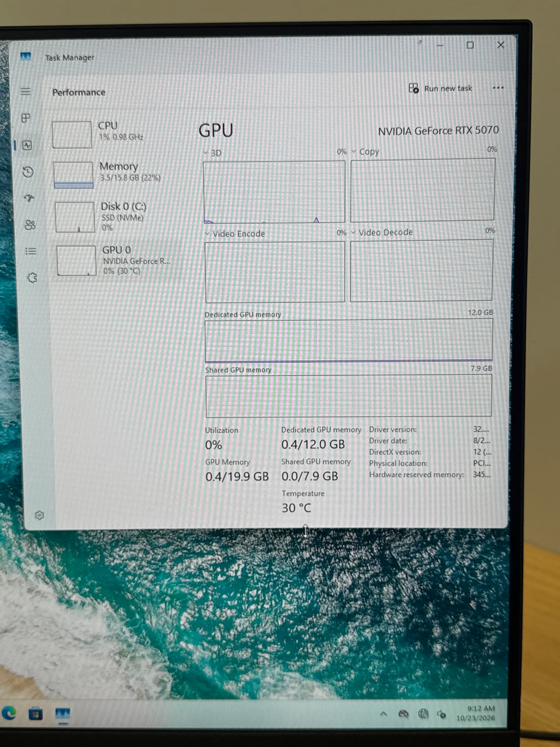Open the Details list sidebar icon
560x747 pixels.
pos(31,251)
